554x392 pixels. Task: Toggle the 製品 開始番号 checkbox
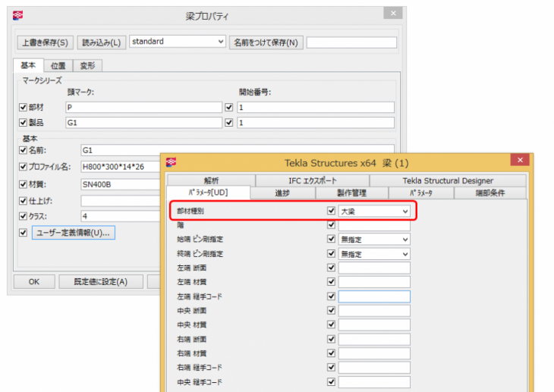click(229, 123)
